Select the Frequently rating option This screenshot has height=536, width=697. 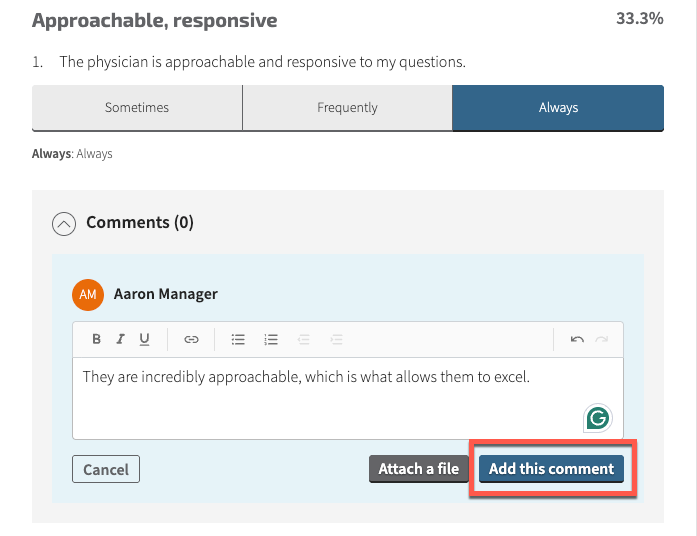click(347, 108)
